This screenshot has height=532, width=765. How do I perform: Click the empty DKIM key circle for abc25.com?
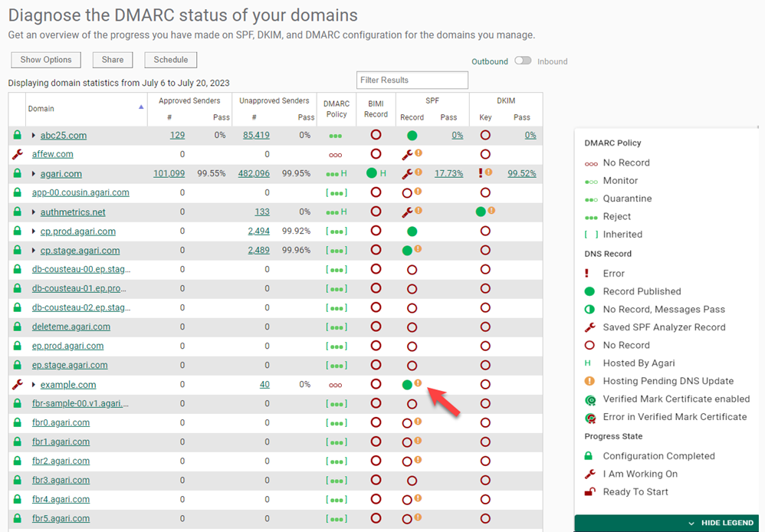click(x=485, y=135)
